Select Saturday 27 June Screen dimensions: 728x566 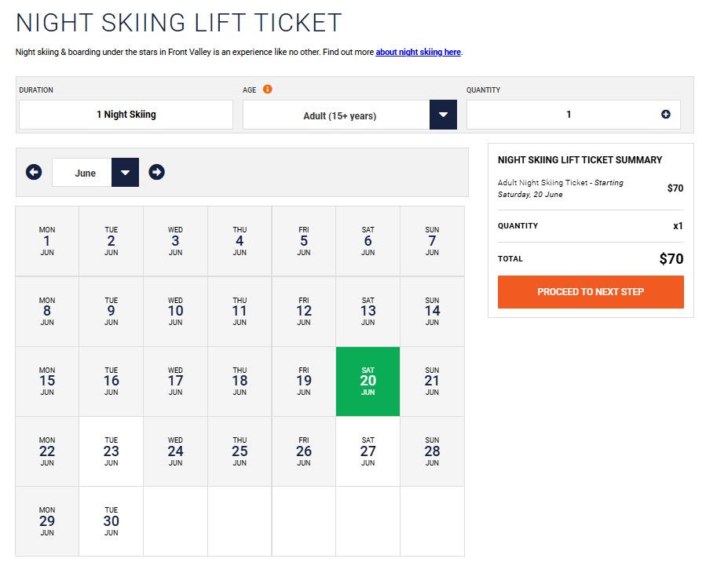(x=368, y=451)
